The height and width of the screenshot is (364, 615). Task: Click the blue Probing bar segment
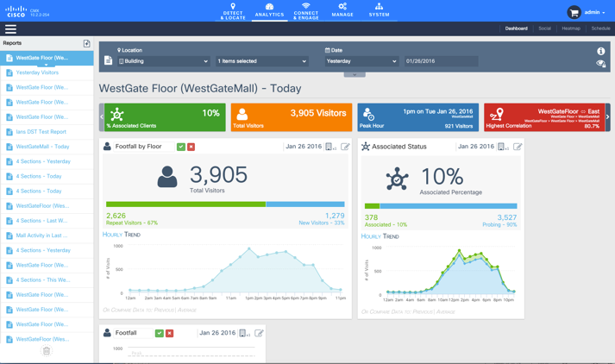tap(449, 206)
